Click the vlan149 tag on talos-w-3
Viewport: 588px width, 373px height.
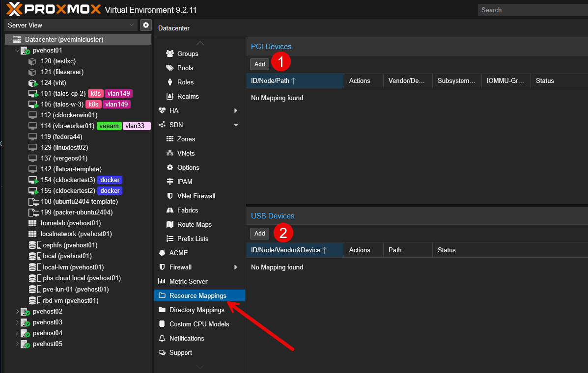coord(116,105)
